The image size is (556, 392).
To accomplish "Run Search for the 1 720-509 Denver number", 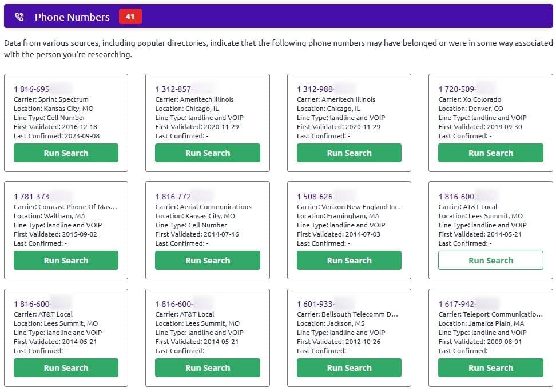I will pos(490,153).
